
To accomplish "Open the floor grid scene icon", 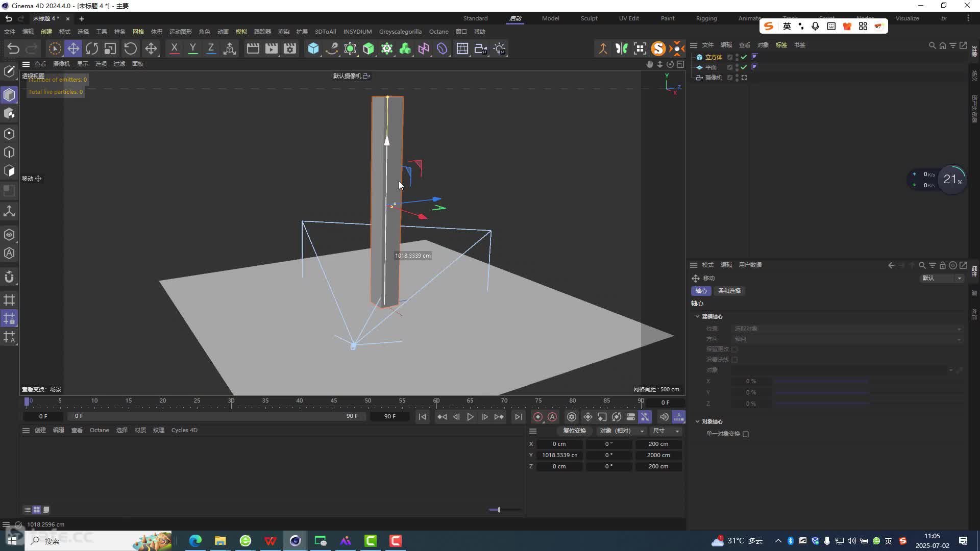I will (462, 48).
